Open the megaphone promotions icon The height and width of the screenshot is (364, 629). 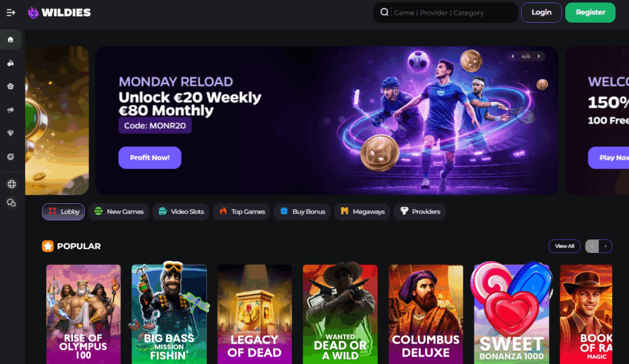[x=11, y=110]
